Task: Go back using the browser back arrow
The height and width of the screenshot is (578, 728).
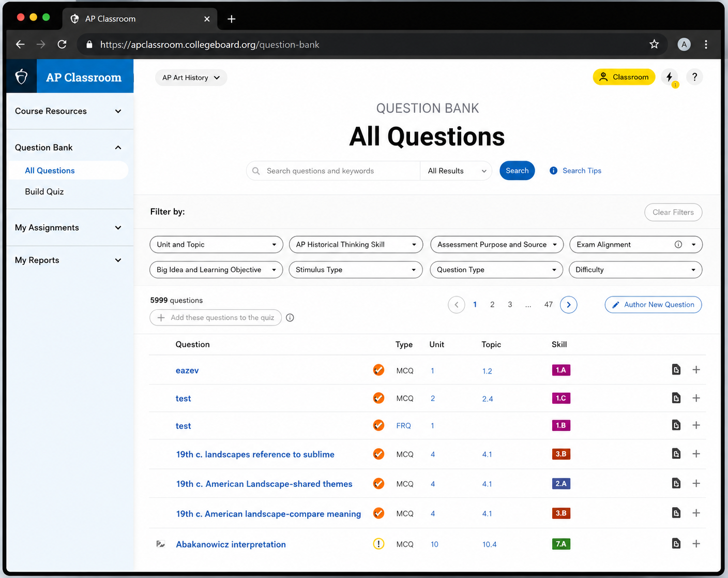Action: point(20,45)
